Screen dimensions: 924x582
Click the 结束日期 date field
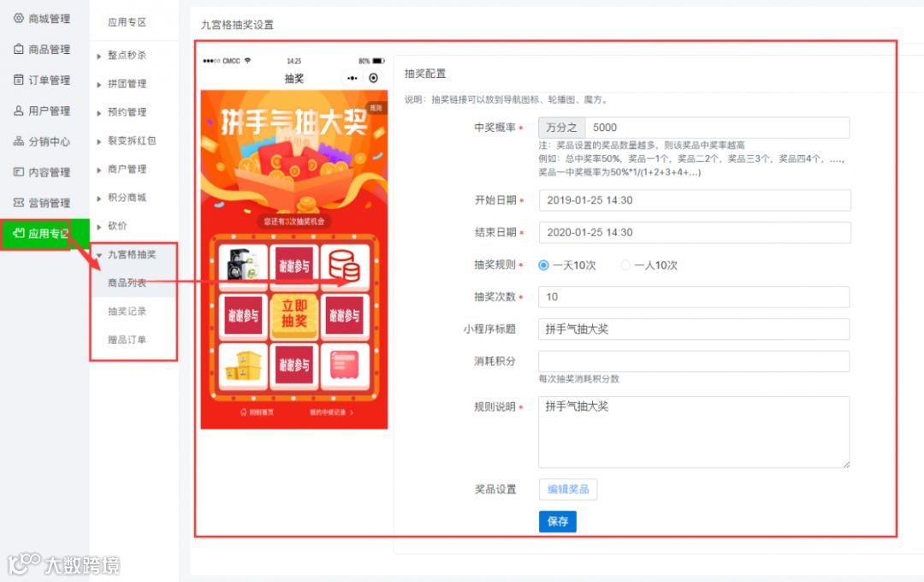[x=695, y=232]
